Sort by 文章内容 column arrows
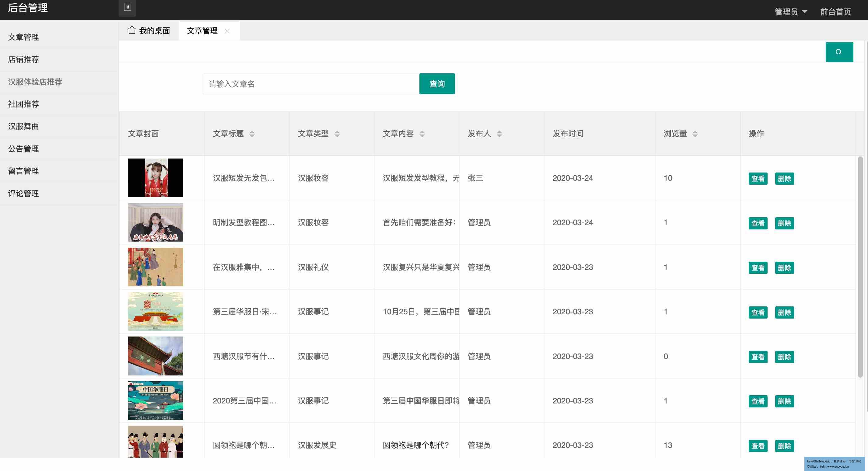This screenshot has height=471, width=868. (x=422, y=134)
